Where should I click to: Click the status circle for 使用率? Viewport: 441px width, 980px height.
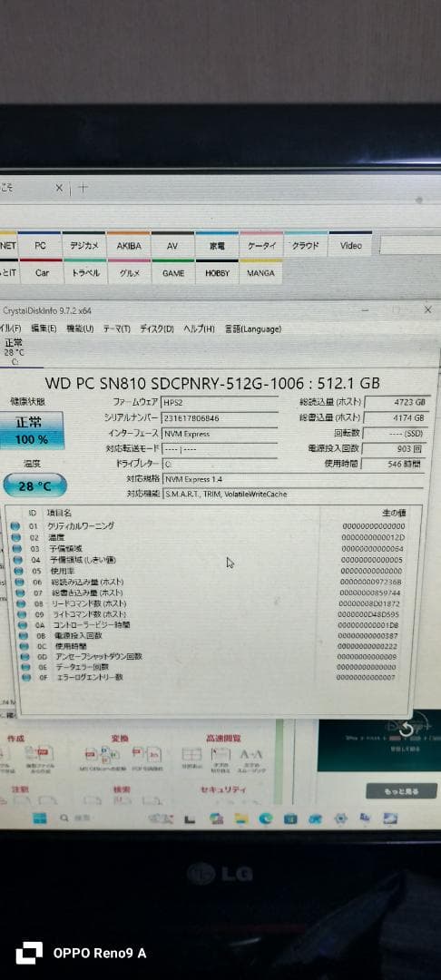click(x=18, y=571)
